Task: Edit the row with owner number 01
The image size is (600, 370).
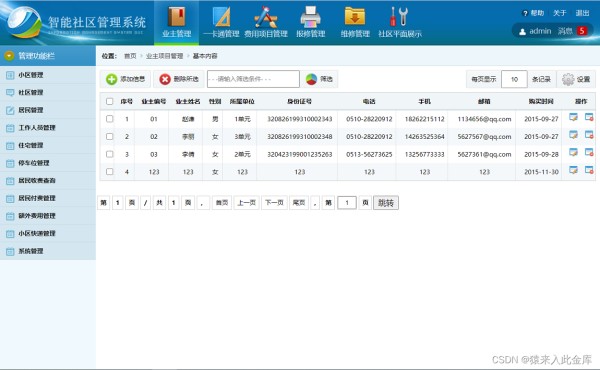Action: (573, 117)
